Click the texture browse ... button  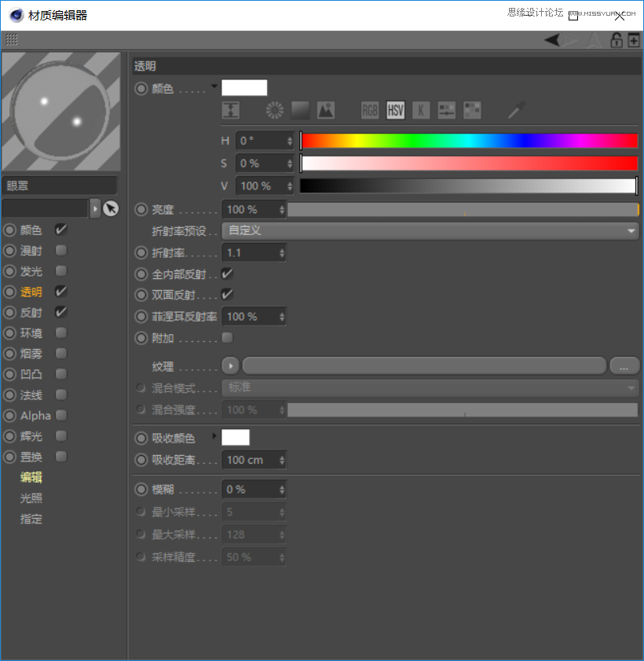(626, 365)
